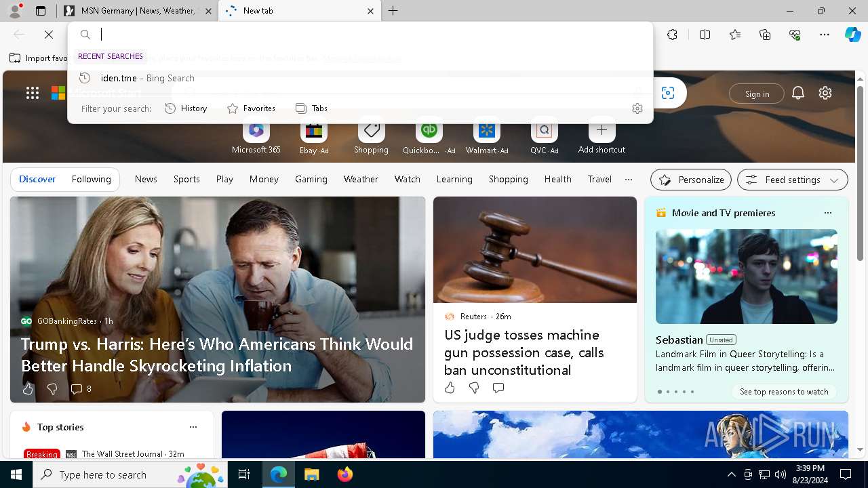Screen dimensions: 868x488
Task: Launch the Copilot sidebar
Action: coord(852,35)
